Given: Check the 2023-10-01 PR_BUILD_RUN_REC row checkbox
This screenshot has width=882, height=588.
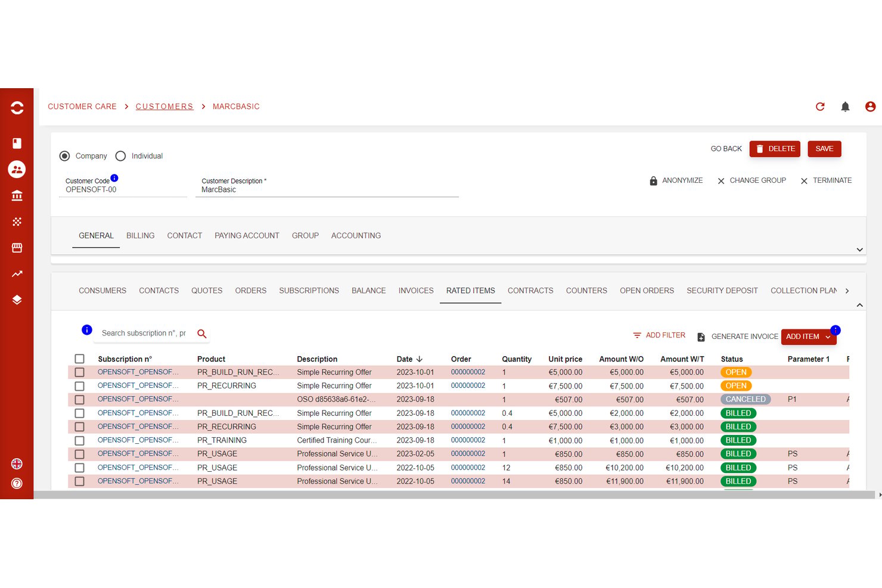Looking at the screenshot, I should pyautogui.click(x=79, y=372).
